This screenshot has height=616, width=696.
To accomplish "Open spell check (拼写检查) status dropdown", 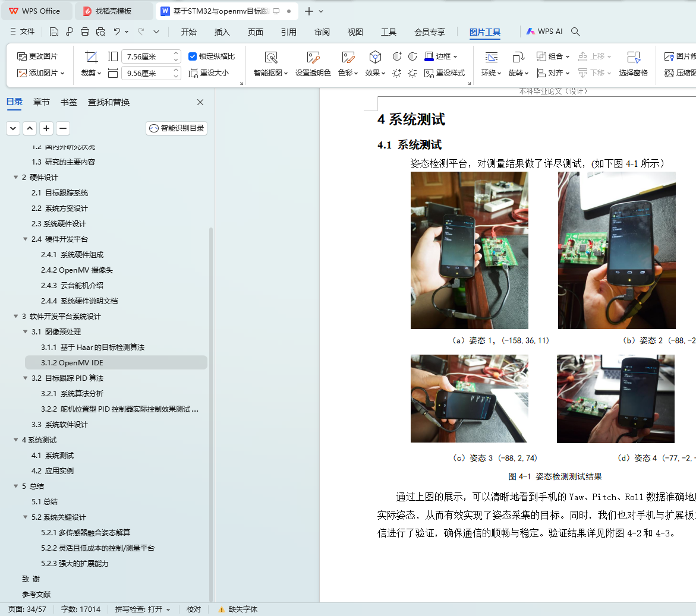I will [x=143, y=609].
